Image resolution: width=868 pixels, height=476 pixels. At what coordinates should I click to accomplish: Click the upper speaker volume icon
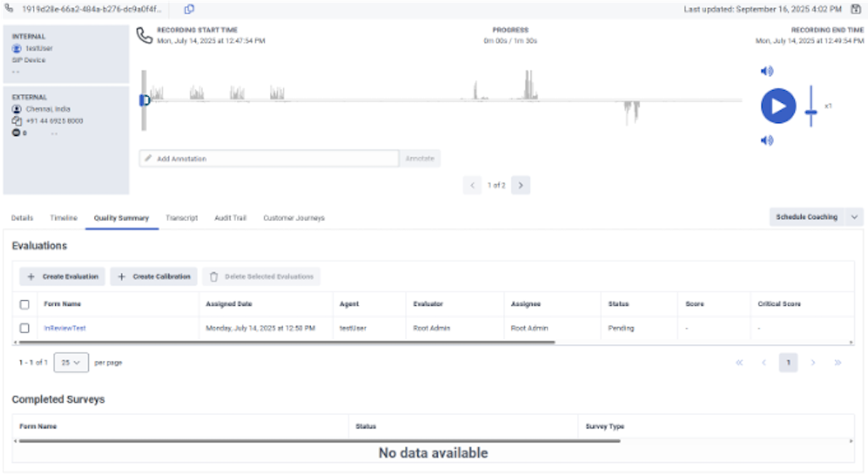(767, 71)
